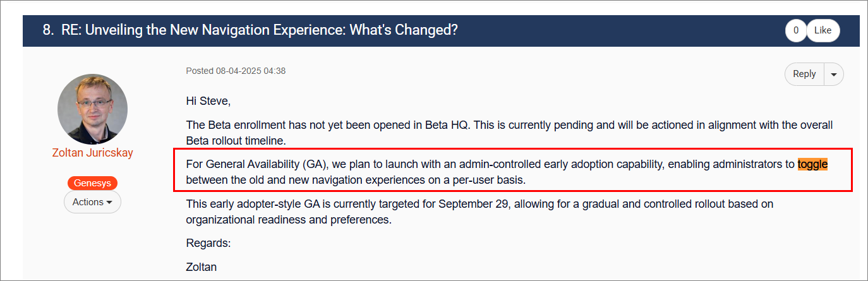Screen dimensions: 868x281
Task: Open the Actions dropdown under Genesys badge
Action: click(x=92, y=202)
